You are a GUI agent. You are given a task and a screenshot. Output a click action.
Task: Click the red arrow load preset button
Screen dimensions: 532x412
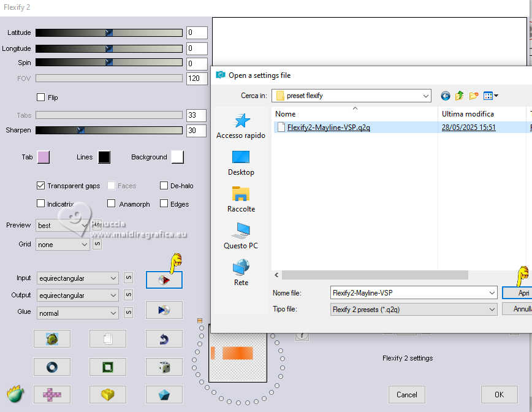(x=164, y=280)
